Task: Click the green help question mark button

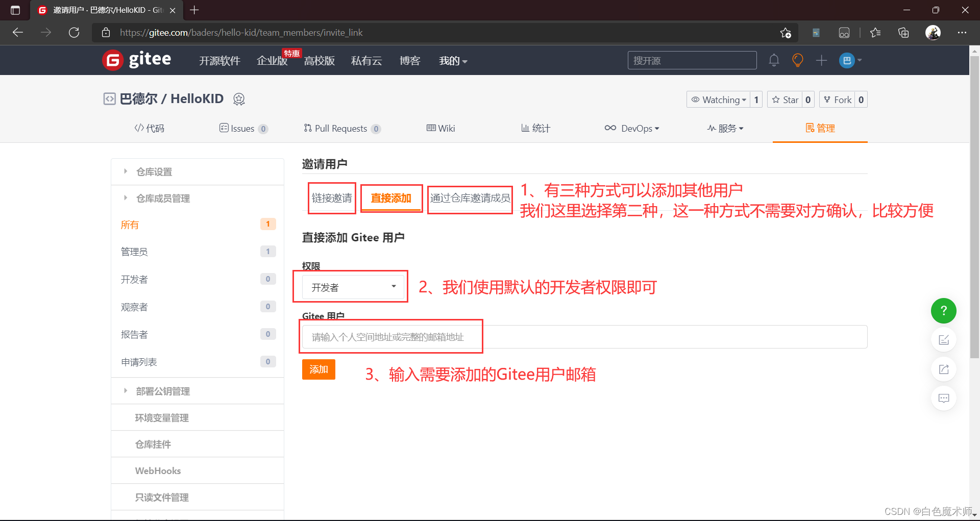Action: [944, 311]
